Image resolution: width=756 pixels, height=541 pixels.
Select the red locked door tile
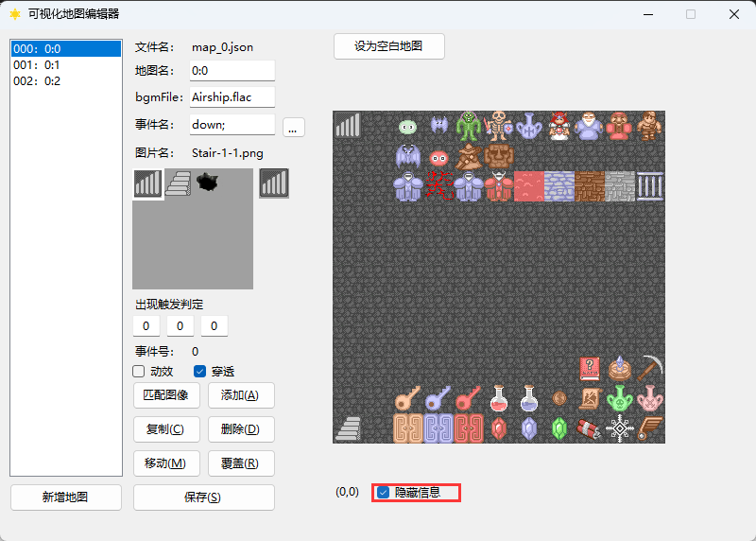[x=469, y=428]
